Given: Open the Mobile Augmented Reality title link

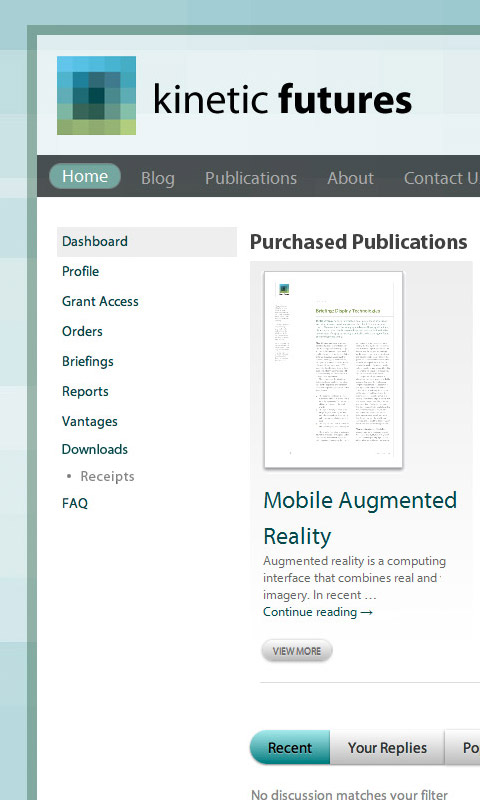Looking at the screenshot, I should (360, 518).
